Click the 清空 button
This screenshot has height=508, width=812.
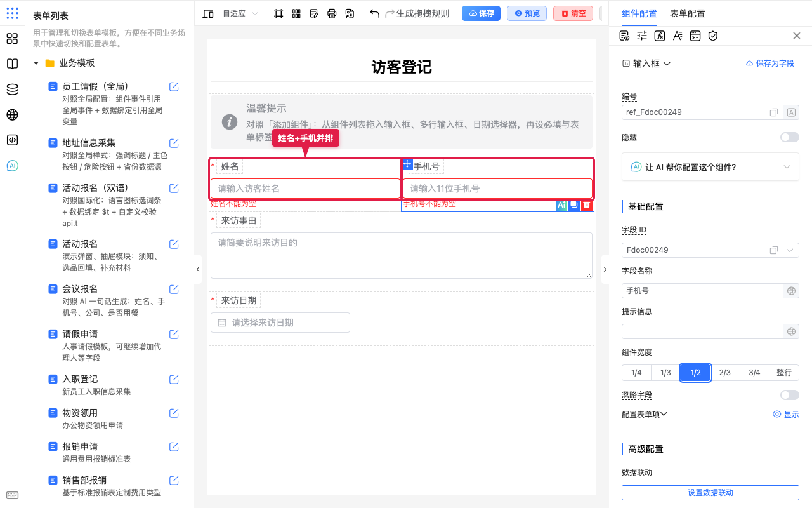coord(573,13)
